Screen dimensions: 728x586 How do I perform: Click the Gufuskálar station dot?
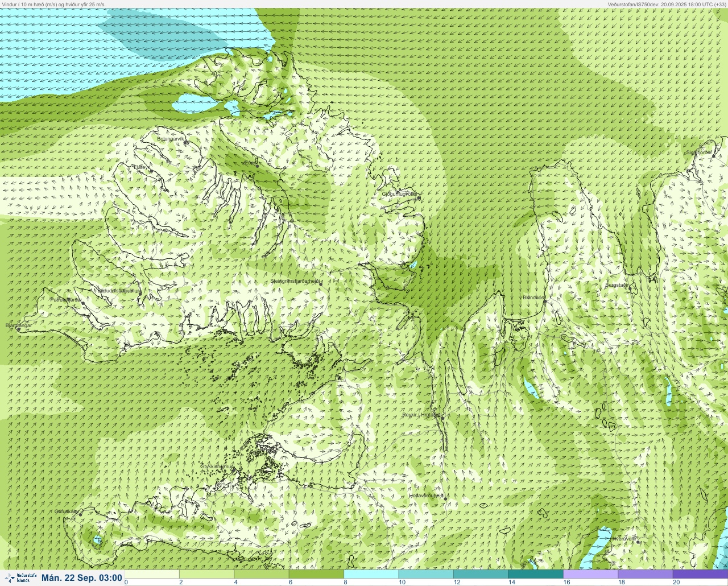(80, 515)
